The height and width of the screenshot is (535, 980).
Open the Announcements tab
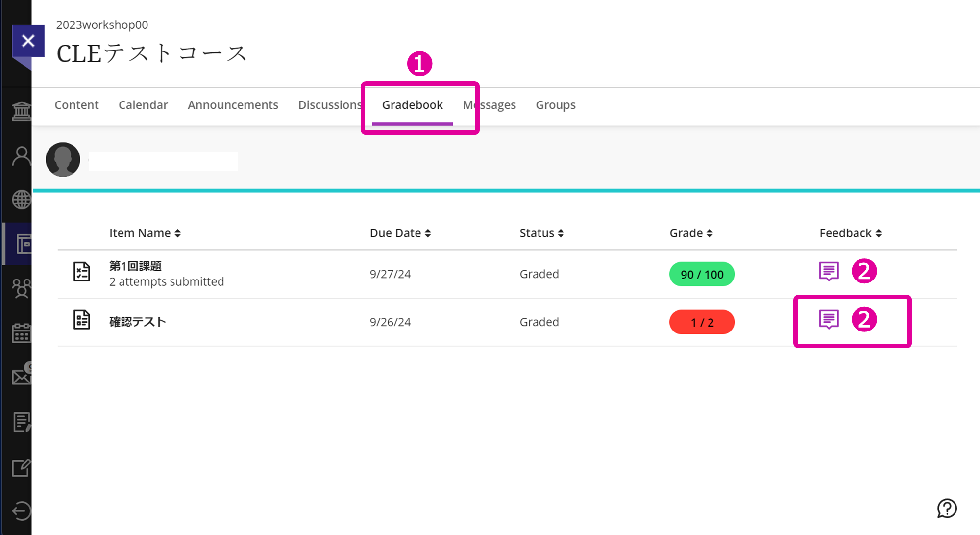233,105
